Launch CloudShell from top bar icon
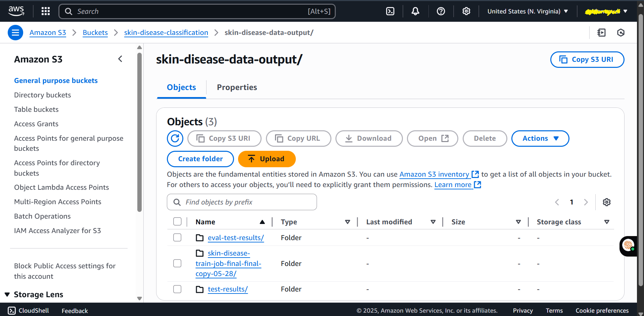 pos(390,11)
